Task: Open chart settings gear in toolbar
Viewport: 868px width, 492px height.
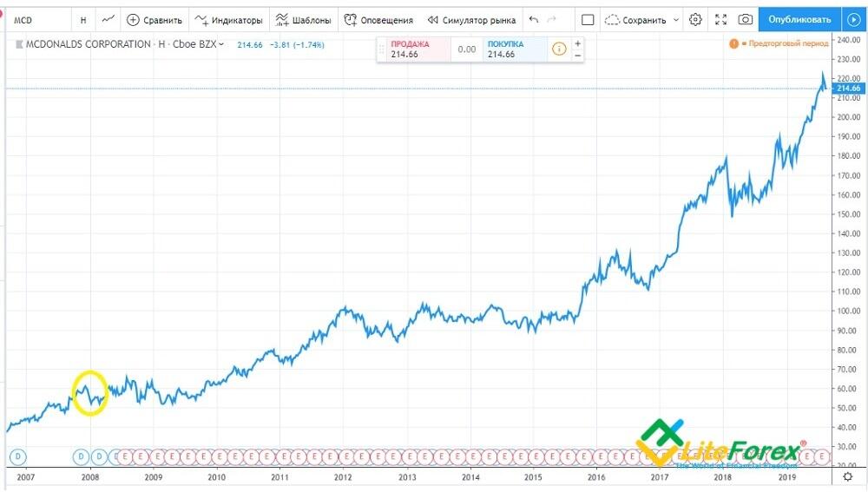Action: click(695, 20)
